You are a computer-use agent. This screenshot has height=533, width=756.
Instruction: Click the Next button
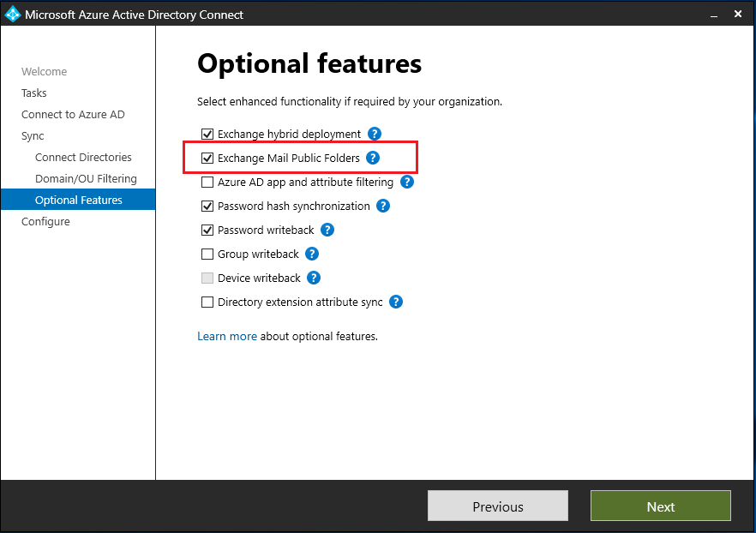coord(660,506)
